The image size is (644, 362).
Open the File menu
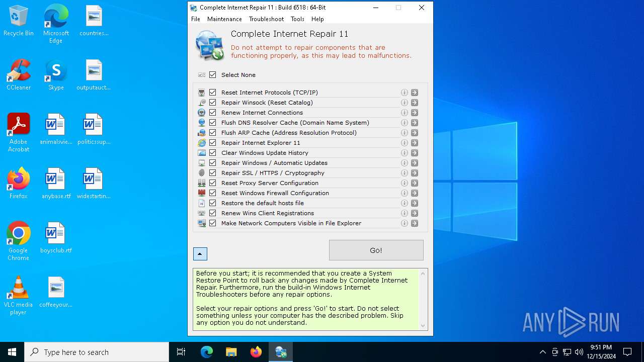point(196,19)
